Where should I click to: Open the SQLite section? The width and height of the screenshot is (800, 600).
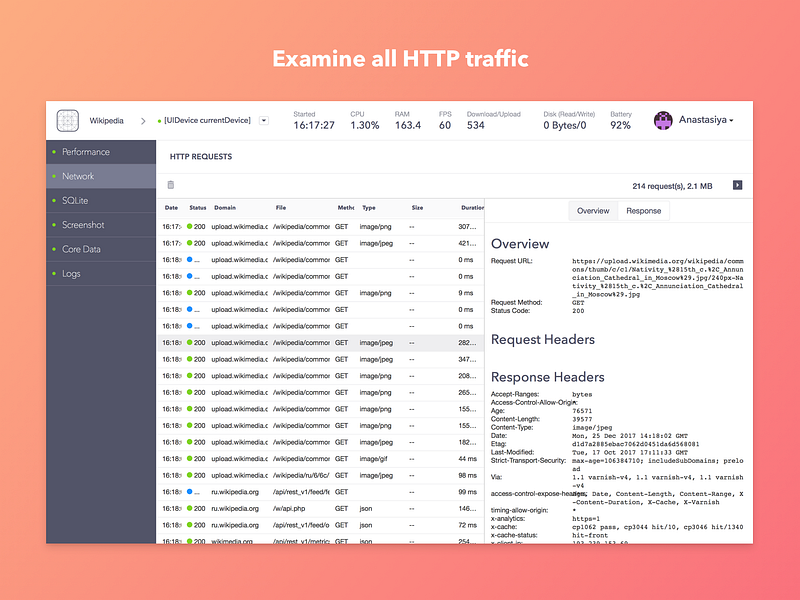[101, 201]
